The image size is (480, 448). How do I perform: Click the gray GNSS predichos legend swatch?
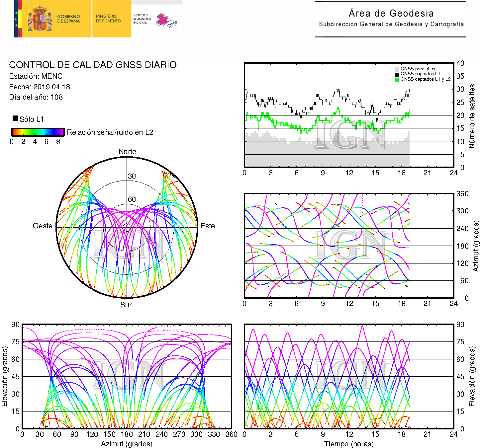pos(397,69)
